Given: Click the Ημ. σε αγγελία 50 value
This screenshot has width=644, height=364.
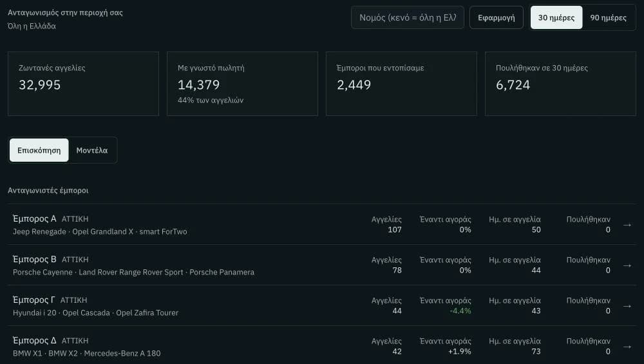Looking at the screenshot, I should (536, 229).
